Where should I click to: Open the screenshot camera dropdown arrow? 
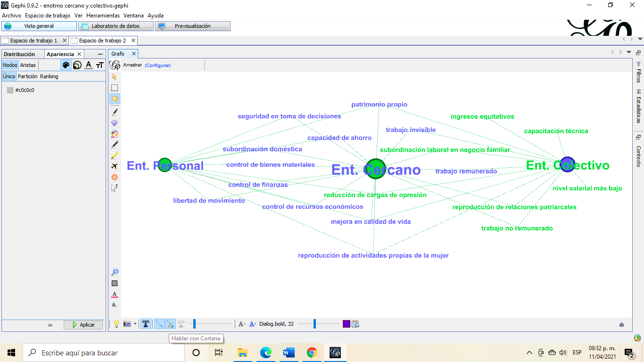pos(135,324)
